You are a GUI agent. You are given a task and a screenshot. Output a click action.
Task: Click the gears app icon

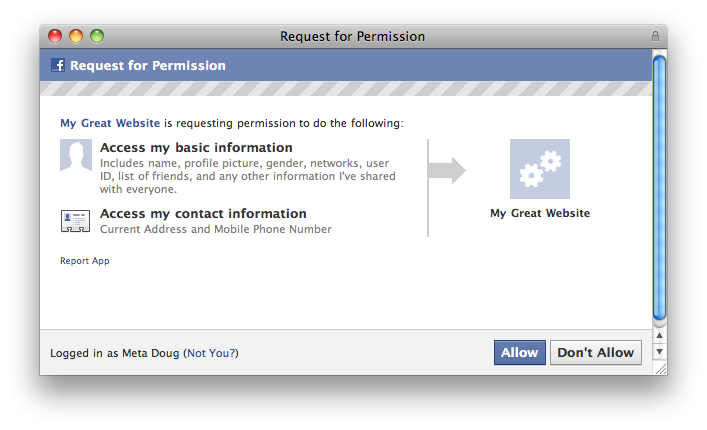pyautogui.click(x=539, y=168)
